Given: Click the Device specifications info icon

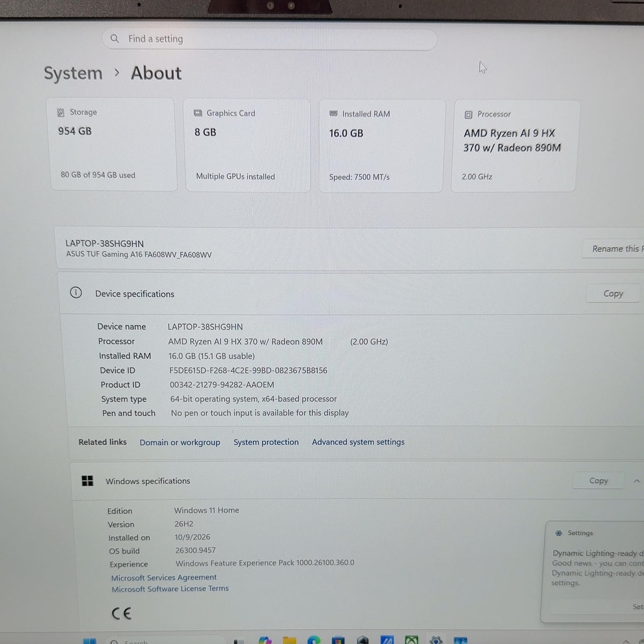Looking at the screenshot, I should coord(76,292).
